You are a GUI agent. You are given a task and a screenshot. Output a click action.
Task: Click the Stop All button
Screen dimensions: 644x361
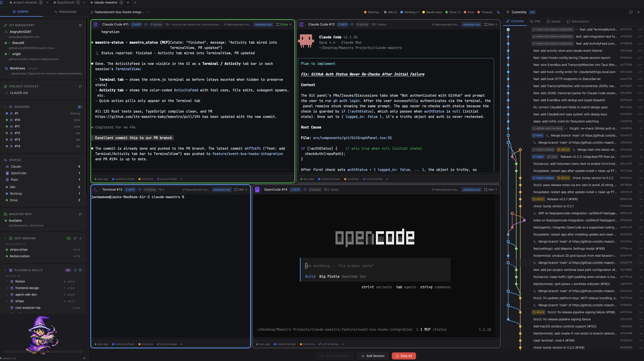coord(404,356)
